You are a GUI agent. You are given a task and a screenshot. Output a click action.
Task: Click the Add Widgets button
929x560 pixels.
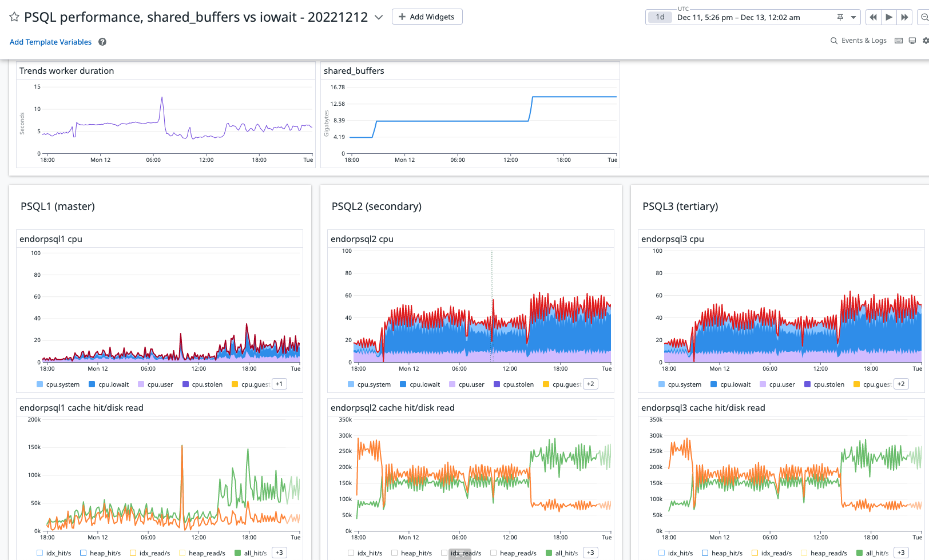coord(427,17)
